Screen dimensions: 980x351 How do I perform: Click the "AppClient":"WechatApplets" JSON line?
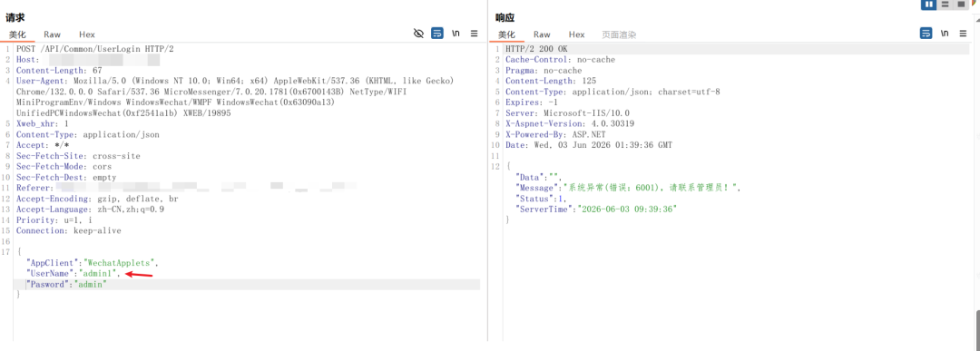92,263
